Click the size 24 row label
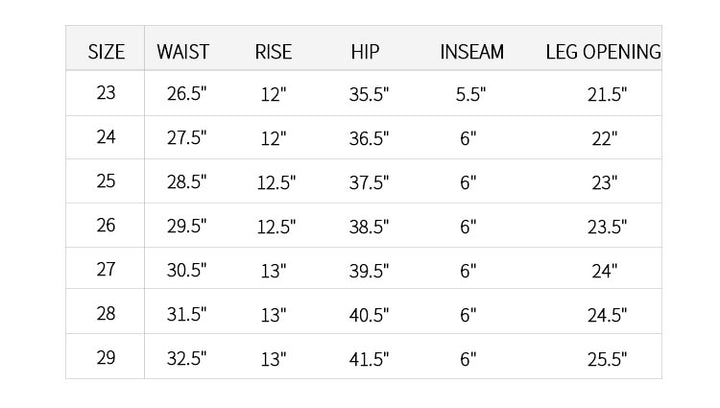Screen dimensions: 720x408 (106, 138)
